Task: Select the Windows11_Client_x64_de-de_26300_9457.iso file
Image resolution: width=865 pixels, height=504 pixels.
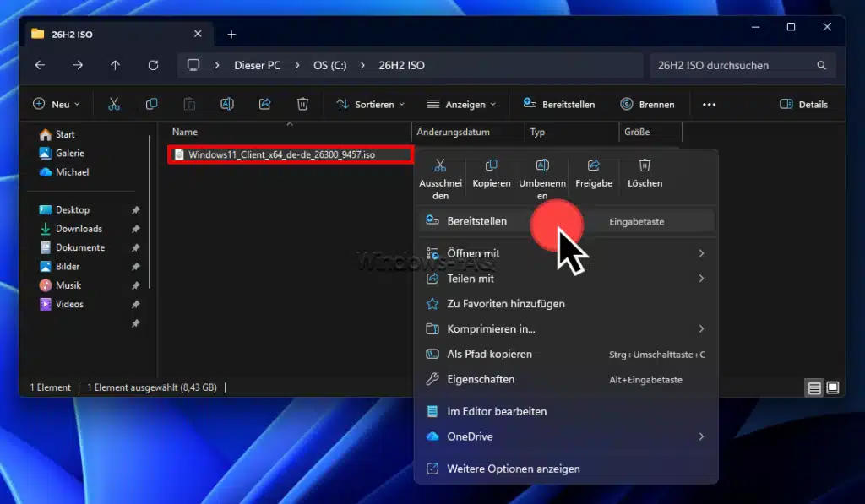Action: [x=291, y=155]
